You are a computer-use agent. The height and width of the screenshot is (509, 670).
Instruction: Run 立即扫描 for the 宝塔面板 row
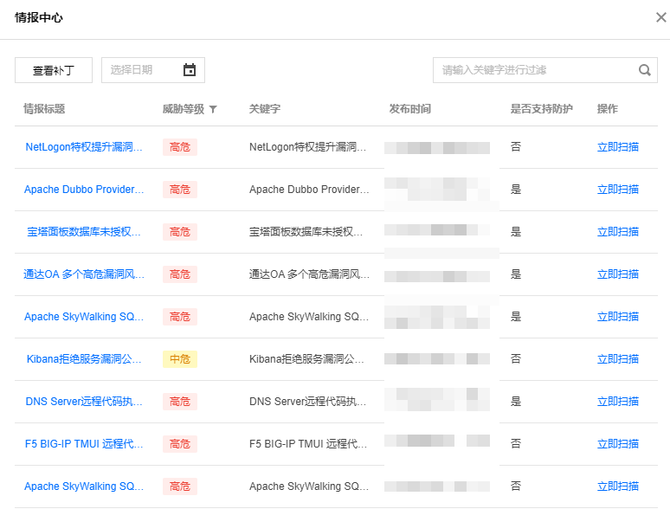coord(617,232)
